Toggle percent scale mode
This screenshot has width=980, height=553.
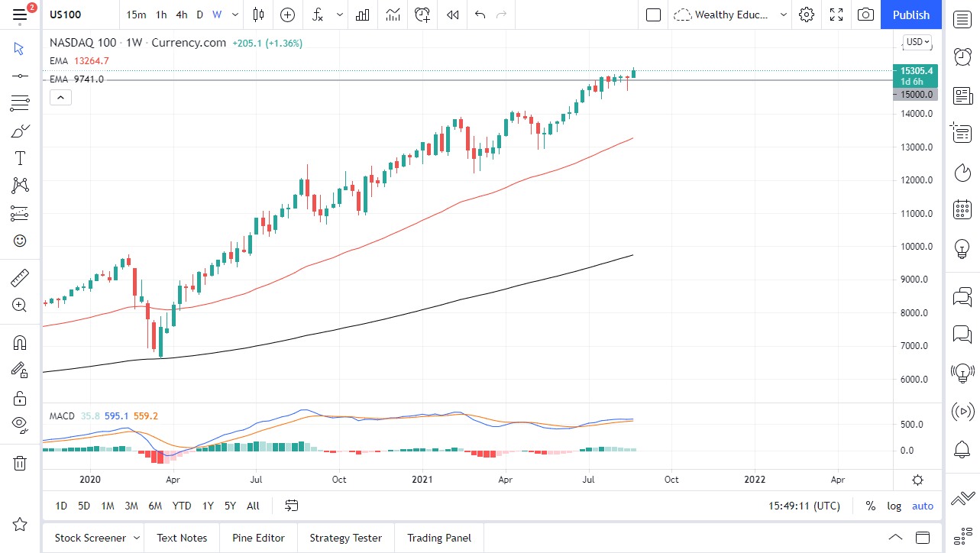click(x=870, y=506)
